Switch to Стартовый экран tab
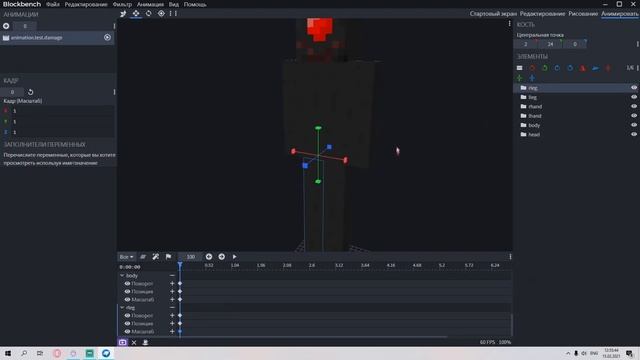This screenshot has width=640, height=360. (493, 13)
